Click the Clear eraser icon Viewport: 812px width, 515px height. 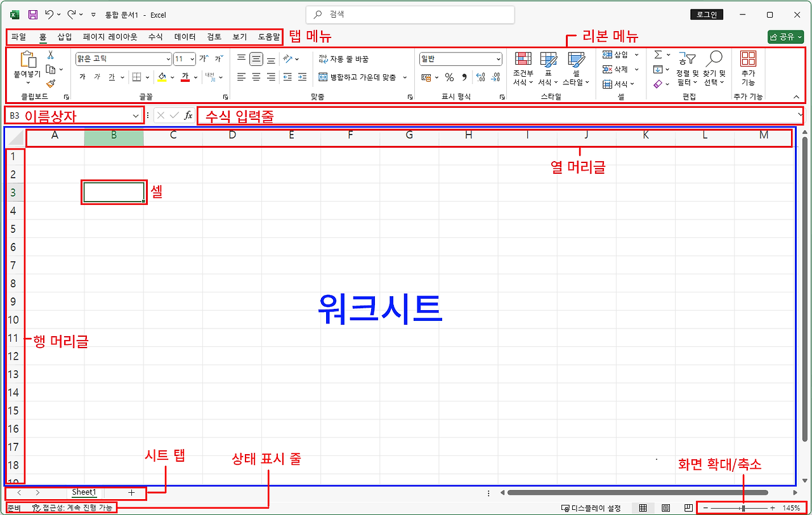[x=658, y=84]
